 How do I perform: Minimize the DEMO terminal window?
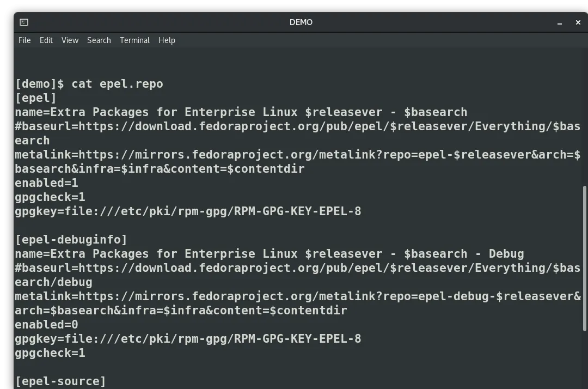coord(559,22)
